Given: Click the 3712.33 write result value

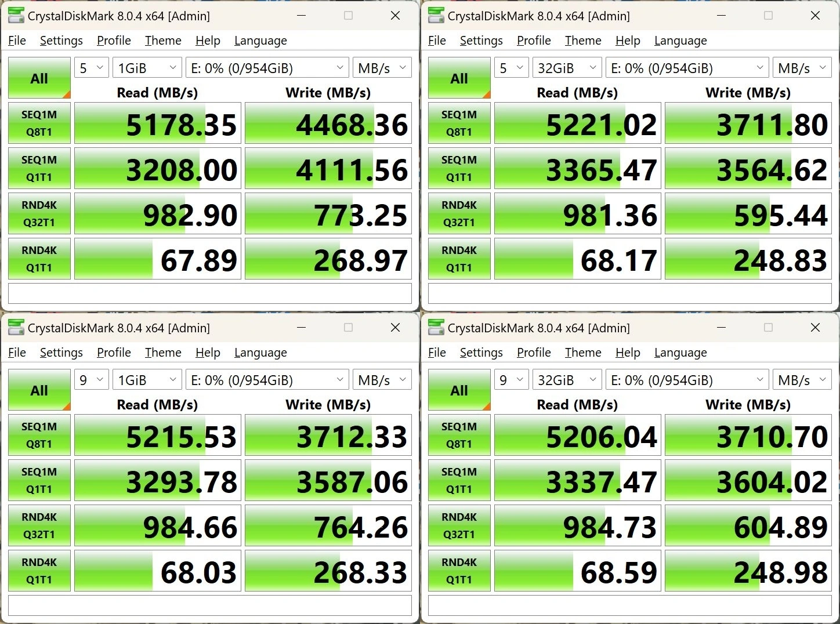Looking at the screenshot, I should 352,437.
